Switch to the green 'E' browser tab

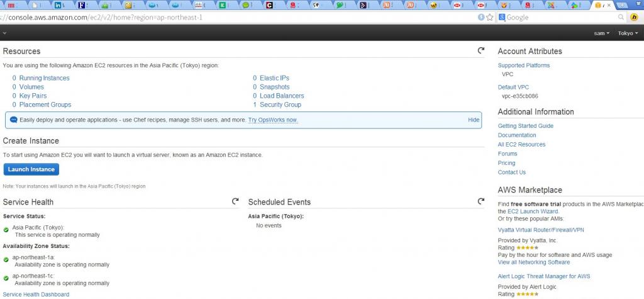(x=226, y=5)
